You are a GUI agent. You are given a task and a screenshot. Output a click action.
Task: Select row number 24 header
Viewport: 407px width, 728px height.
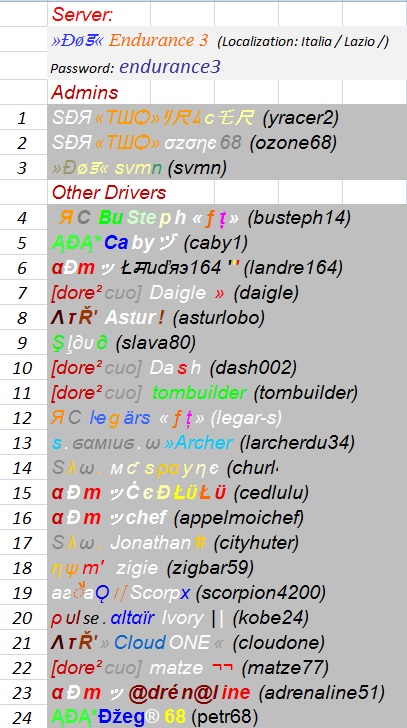(x=22, y=717)
